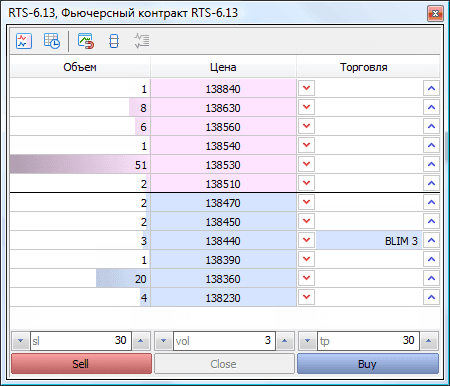
Task: Click blue buy arrow at price 138840
Action: click(x=431, y=88)
